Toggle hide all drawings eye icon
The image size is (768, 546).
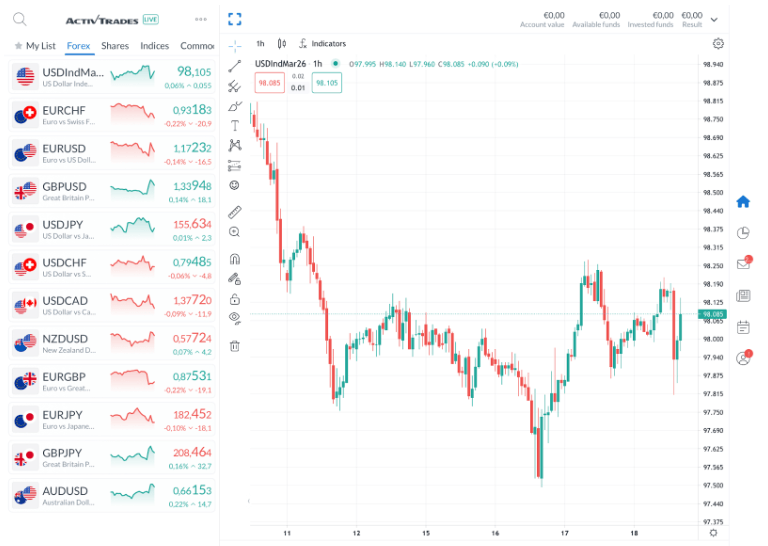tap(235, 318)
